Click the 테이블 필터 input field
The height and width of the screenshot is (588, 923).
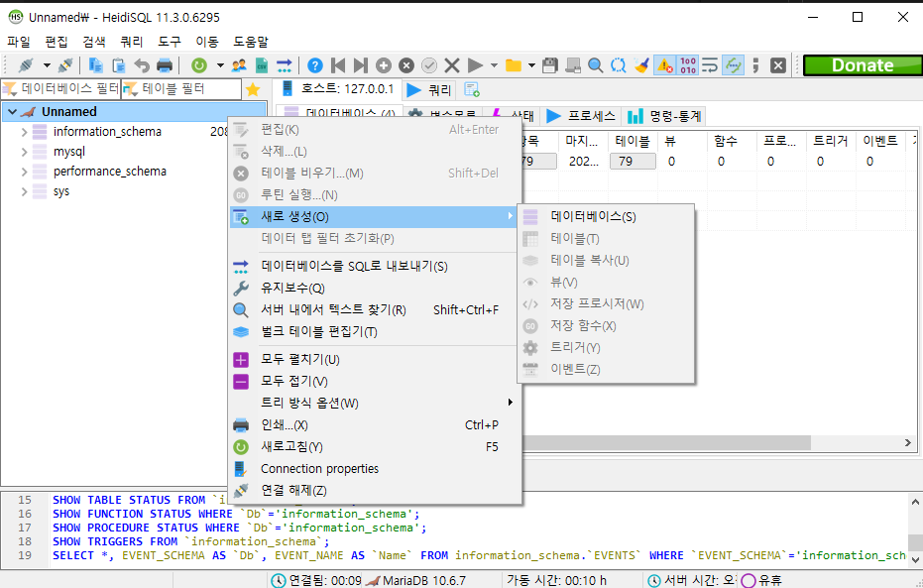tap(181, 89)
